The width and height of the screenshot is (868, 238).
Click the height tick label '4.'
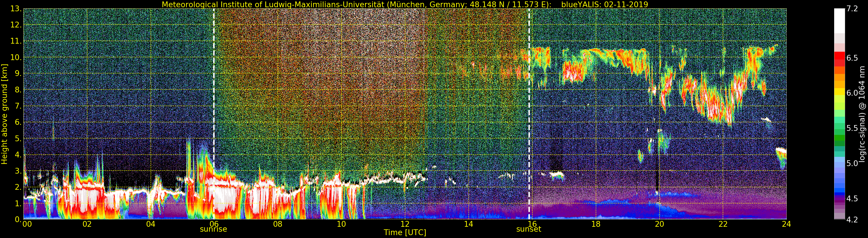(18, 155)
